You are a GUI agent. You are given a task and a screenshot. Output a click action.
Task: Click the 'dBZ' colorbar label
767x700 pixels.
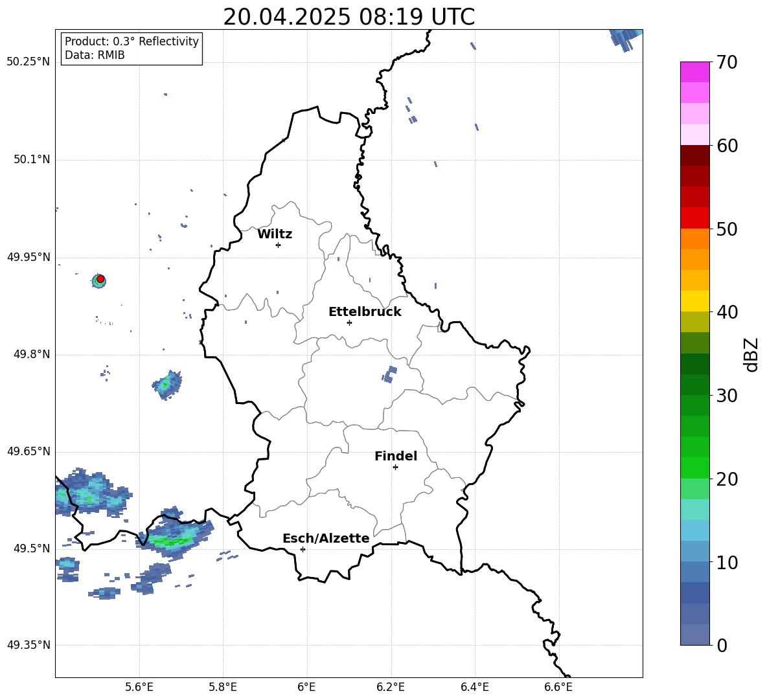pyautogui.click(x=750, y=354)
